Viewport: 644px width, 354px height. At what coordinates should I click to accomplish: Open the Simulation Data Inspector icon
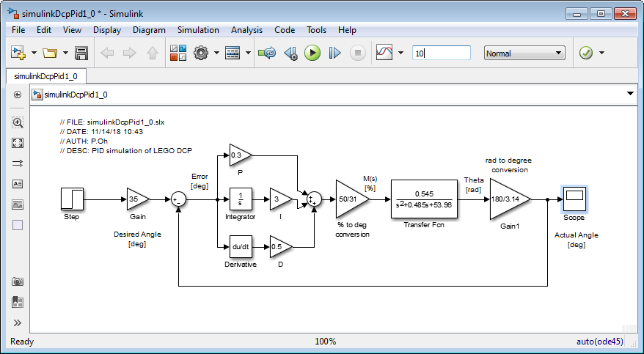click(384, 53)
